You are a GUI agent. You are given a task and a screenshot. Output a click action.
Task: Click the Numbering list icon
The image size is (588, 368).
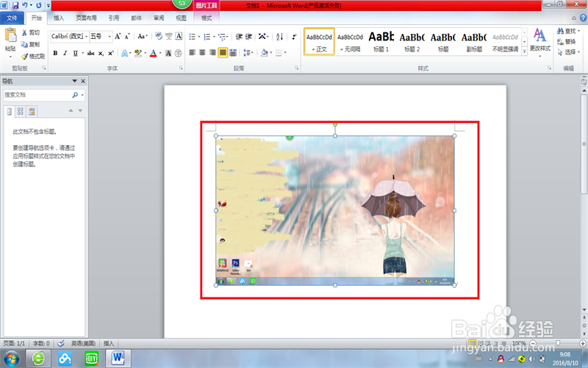207,36
